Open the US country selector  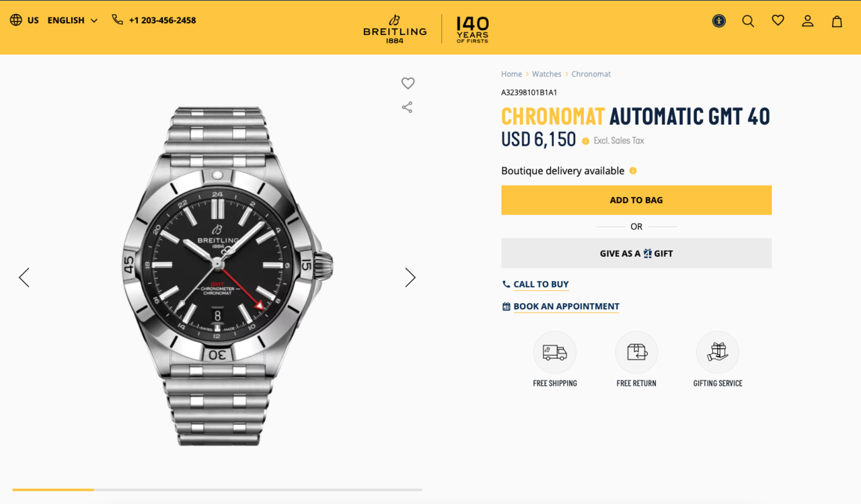tap(25, 20)
